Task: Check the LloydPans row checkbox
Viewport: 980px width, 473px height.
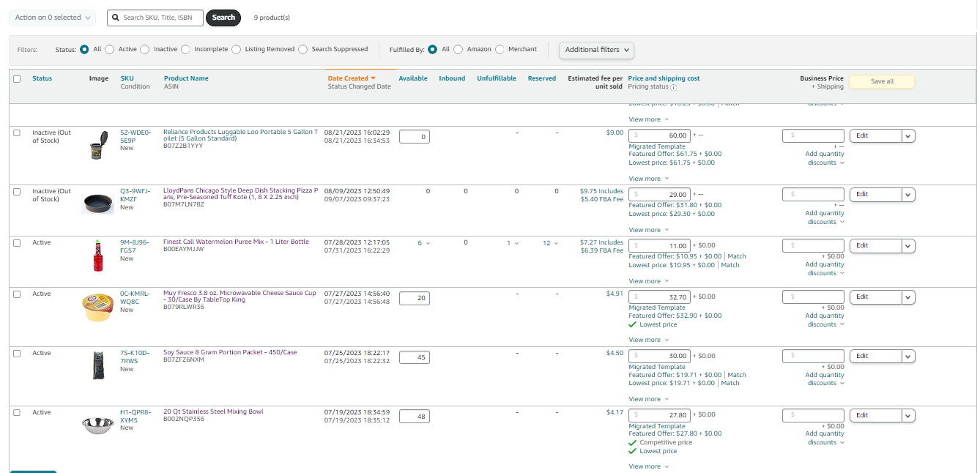Action: pyautogui.click(x=17, y=192)
